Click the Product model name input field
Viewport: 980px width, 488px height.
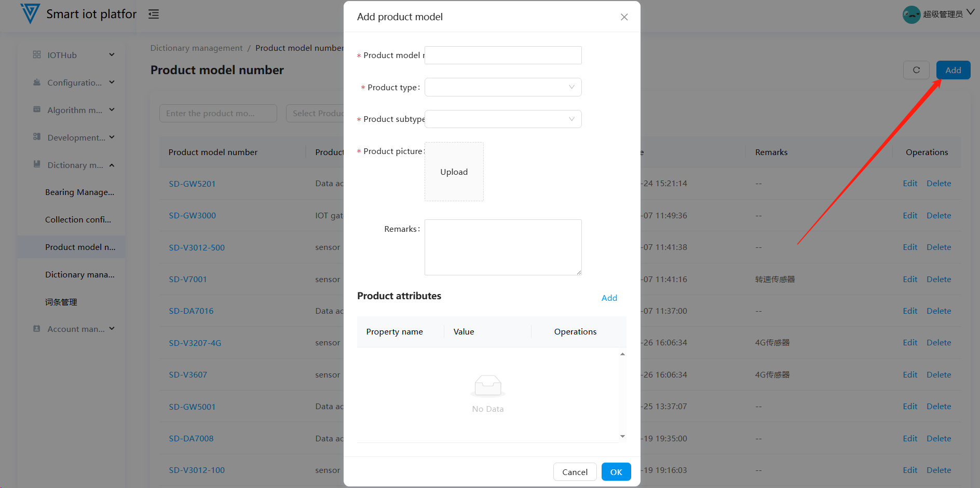pyautogui.click(x=502, y=55)
